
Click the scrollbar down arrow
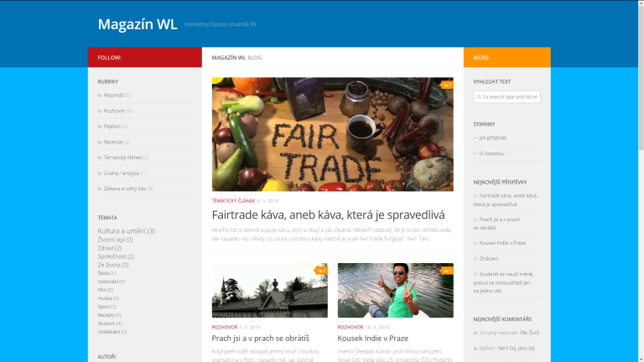(641, 359)
